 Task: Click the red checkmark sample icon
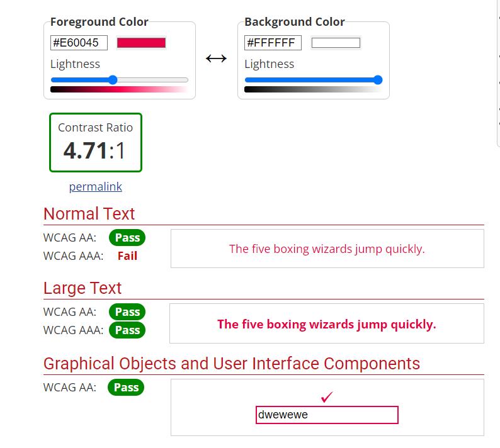click(326, 397)
